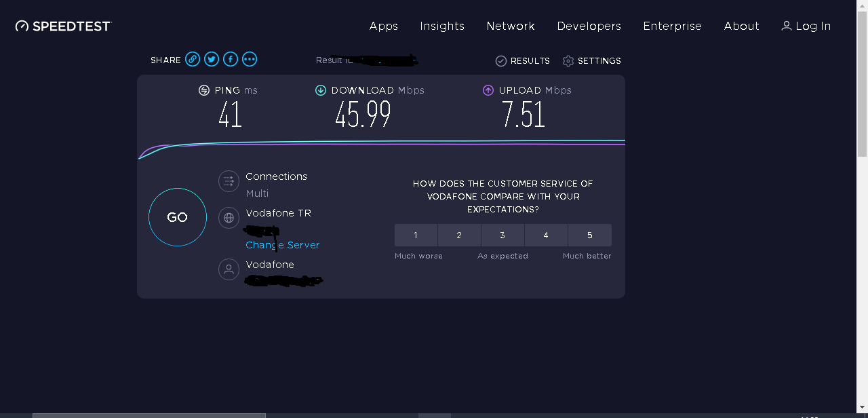
Task: Click the Much better label
Action: tap(587, 256)
